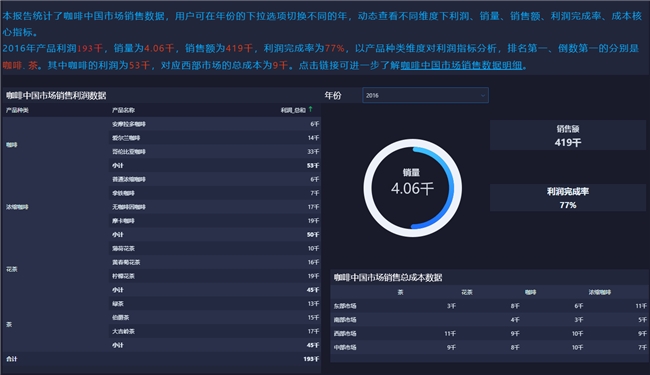Click the 哥伦比亚咖啡 product row
The height and width of the screenshot is (375, 650).
(x=215, y=152)
